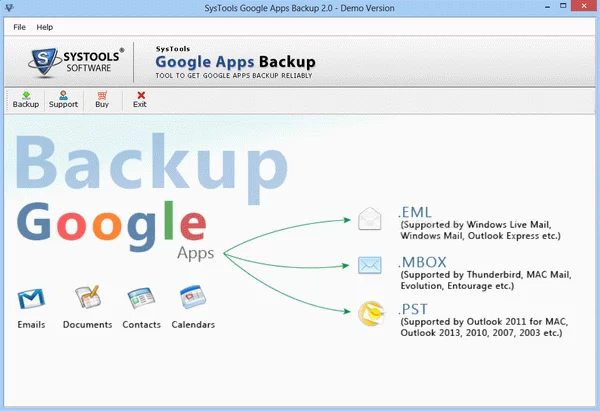
Task: Select the Documents icon
Action: point(88,297)
